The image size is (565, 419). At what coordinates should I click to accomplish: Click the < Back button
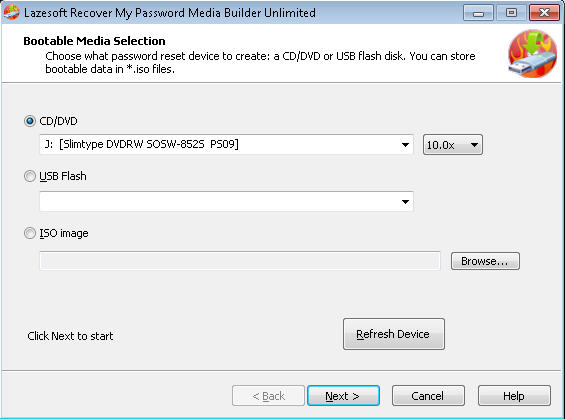pyautogui.click(x=268, y=396)
